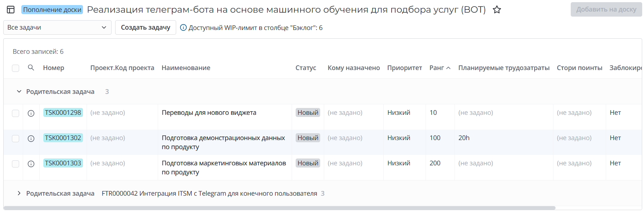Screen dimensions: 644x213
Task: Tick the select-all checkbox in header
Action: pos(16,68)
